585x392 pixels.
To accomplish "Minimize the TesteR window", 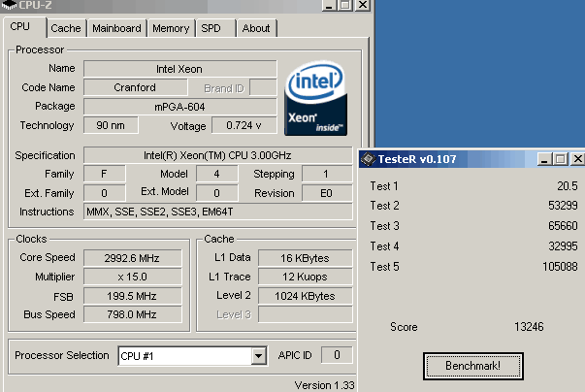I will click(x=544, y=159).
